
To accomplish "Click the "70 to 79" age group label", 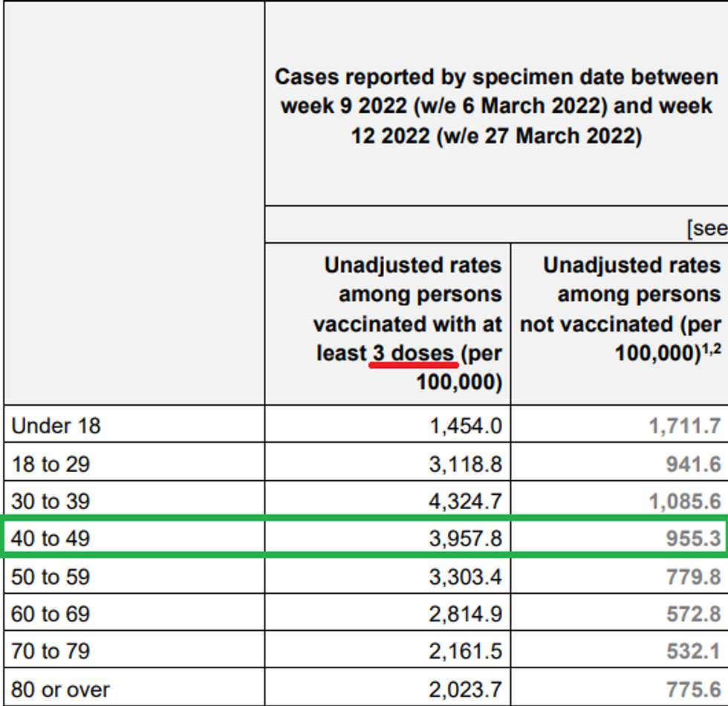I will click(x=50, y=651).
